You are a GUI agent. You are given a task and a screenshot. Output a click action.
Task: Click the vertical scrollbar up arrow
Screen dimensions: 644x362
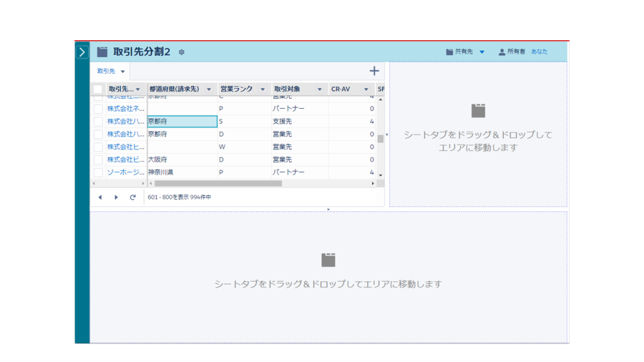380,100
